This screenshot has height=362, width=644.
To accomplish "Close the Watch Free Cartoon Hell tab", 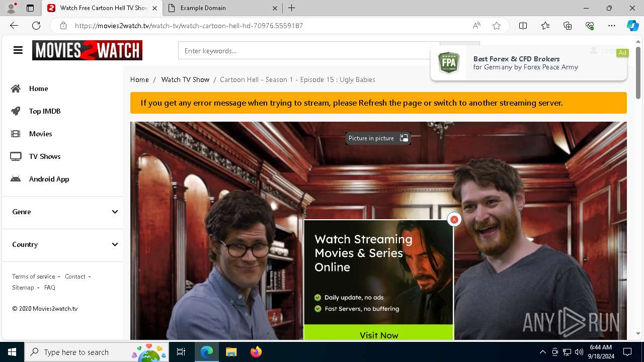I will (154, 8).
